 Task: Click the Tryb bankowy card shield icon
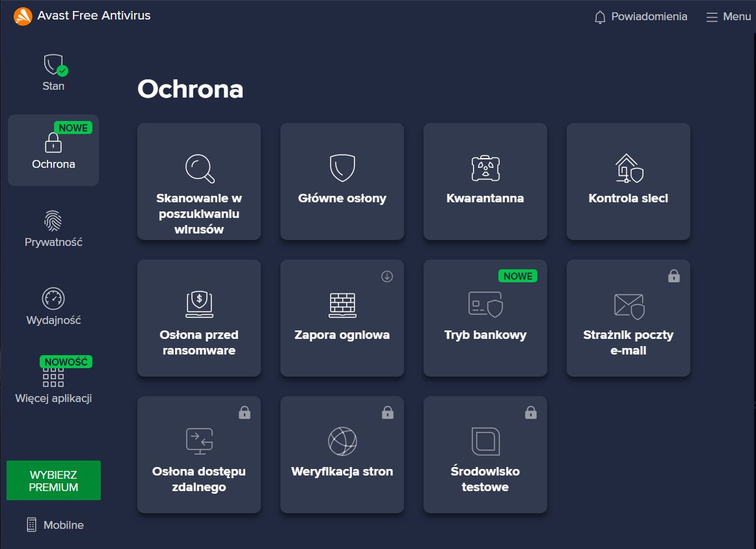pyautogui.click(x=485, y=304)
